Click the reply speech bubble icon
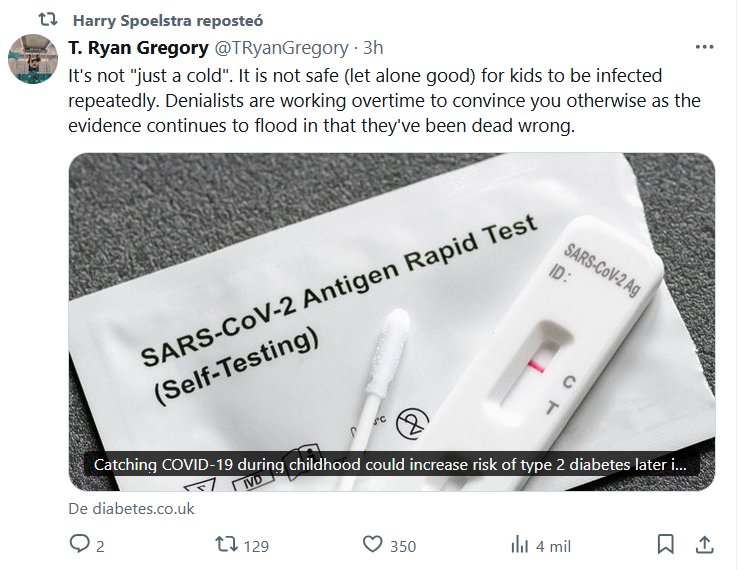 pyautogui.click(x=79, y=545)
